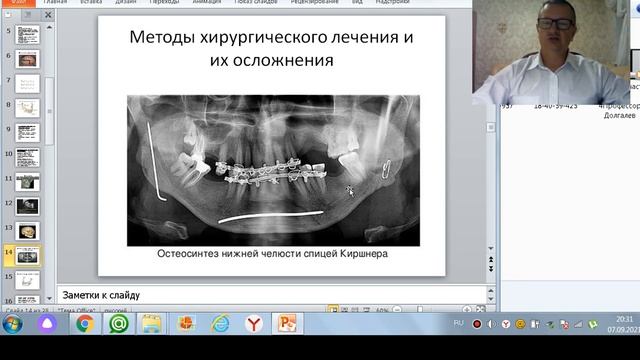This screenshot has height=360, width=640.
Task: Open the Надстройки ribbon tab
Action: 392,2
